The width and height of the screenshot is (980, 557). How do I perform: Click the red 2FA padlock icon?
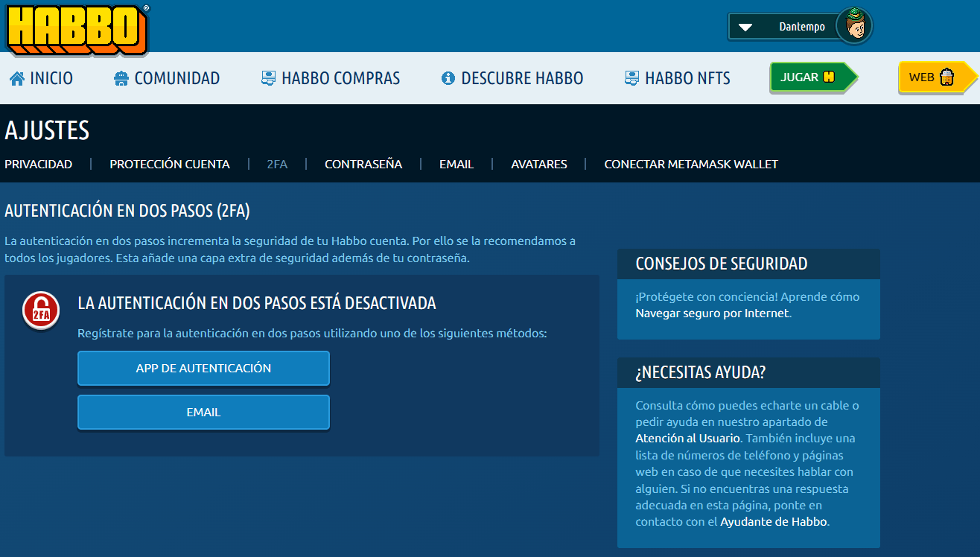[x=41, y=310]
